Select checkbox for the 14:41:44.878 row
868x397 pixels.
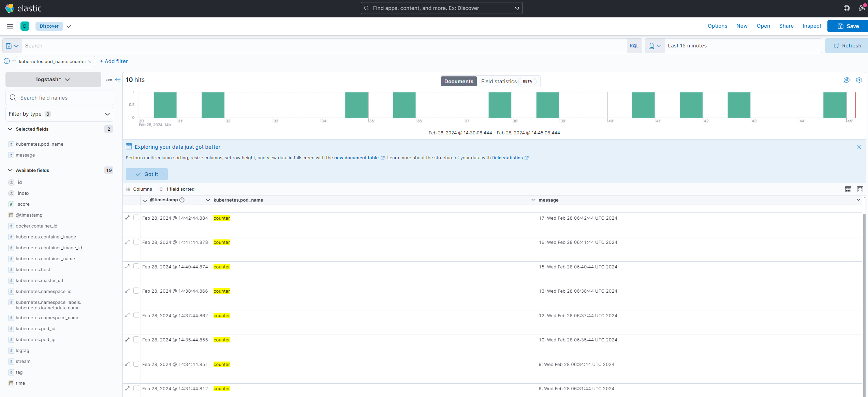point(136,242)
